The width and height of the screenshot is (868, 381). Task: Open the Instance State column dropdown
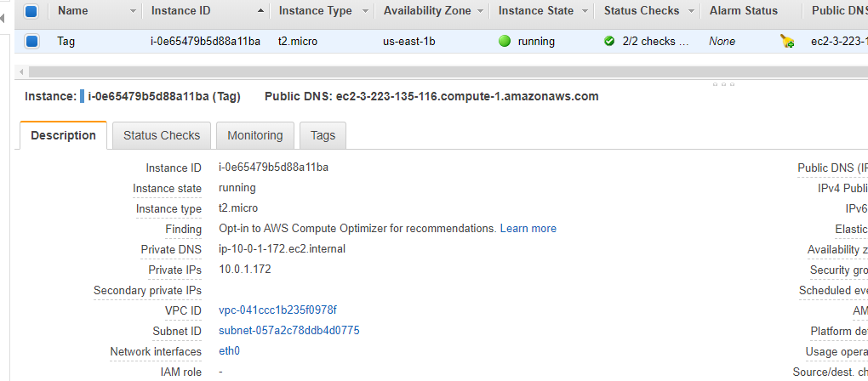(x=585, y=11)
